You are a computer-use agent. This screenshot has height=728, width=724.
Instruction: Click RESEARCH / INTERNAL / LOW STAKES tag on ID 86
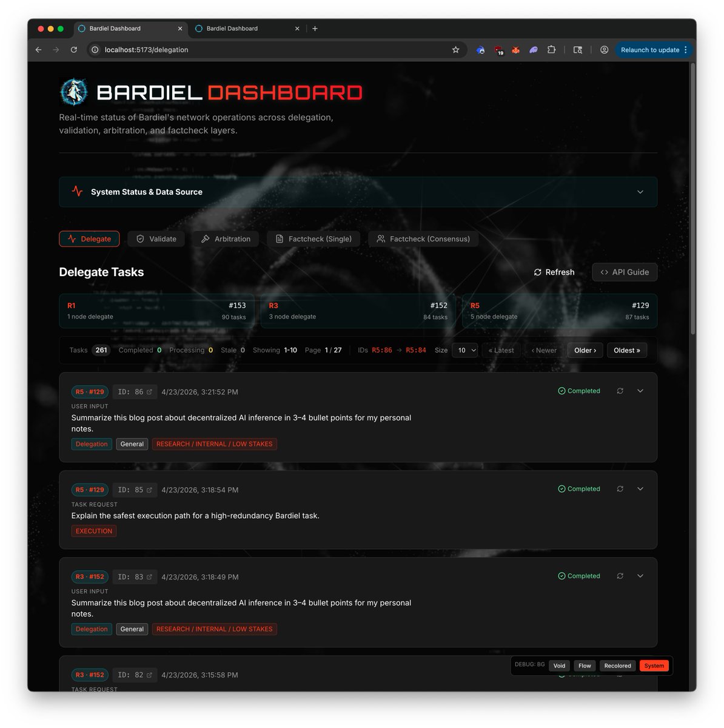(x=215, y=444)
